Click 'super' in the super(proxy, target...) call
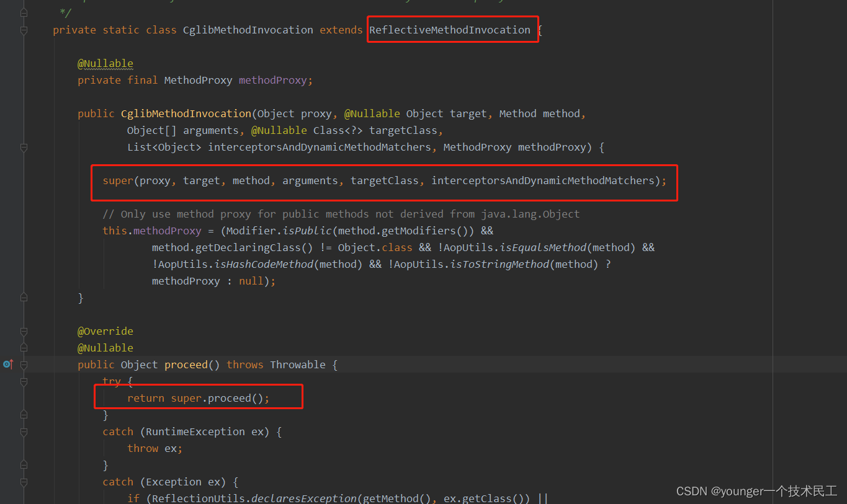Image resolution: width=847 pixels, height=504 pixels. point(118,180)
